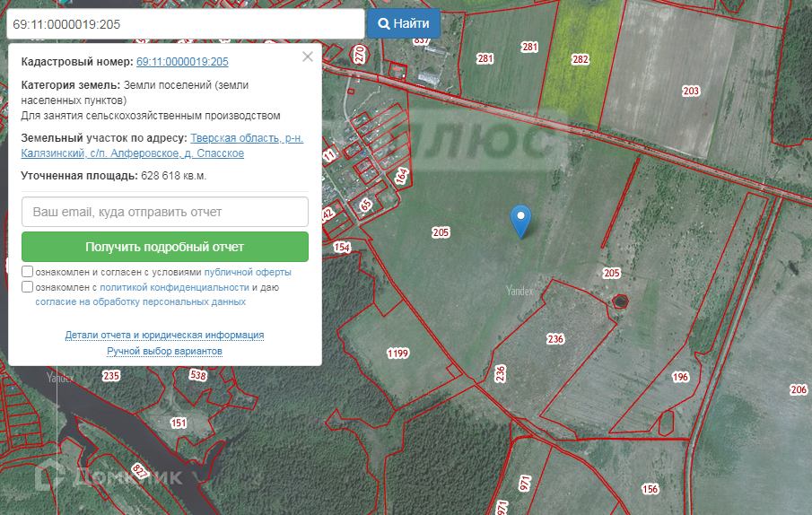The width and height of the screenshot is (812, 515).
Task: Select parcel label 156 on map
Action: (650, 489)
